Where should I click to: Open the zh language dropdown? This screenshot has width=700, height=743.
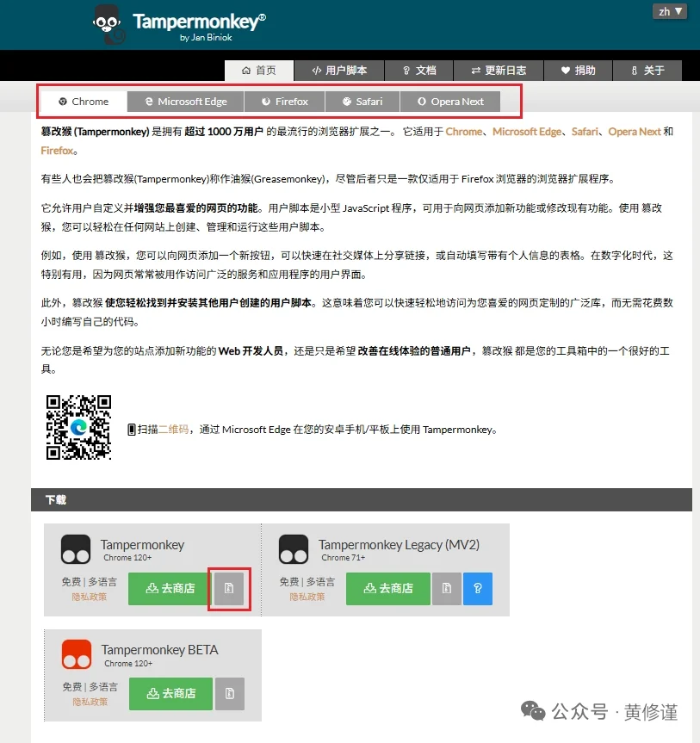pyautogui.click(x=670, y=11)
